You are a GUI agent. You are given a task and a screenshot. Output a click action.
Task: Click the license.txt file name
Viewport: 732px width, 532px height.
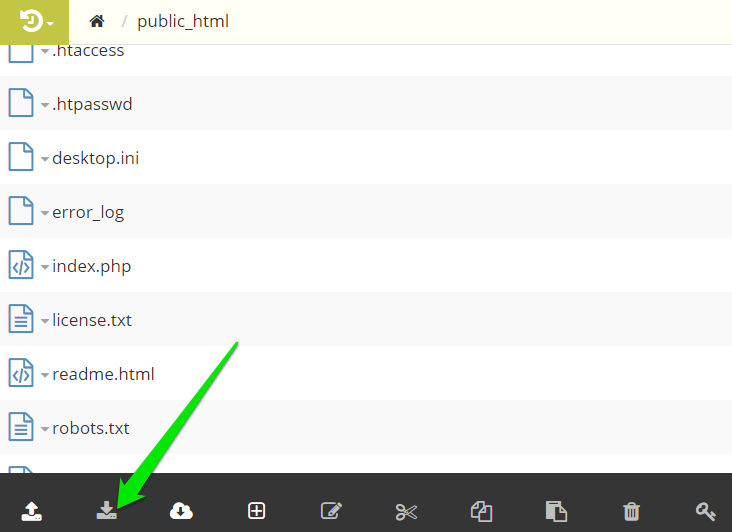coord(92,320)
